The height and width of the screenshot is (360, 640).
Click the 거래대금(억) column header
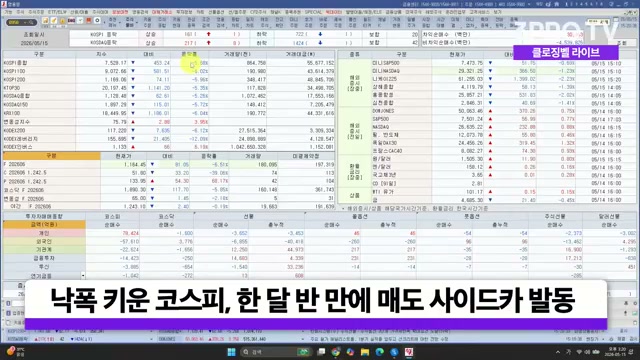[x=300, y=54]
